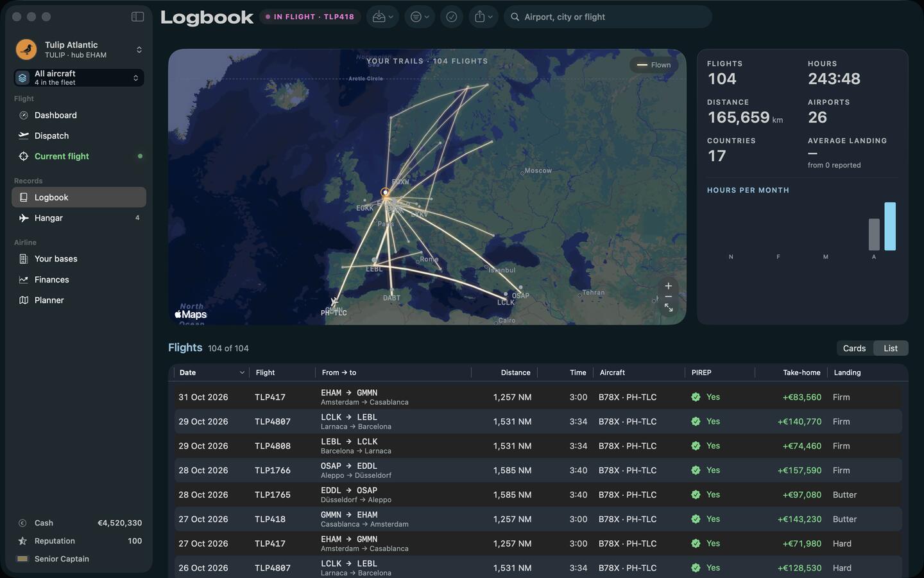Sort by the Distance column header
Image resolution: width=924 pixels, height=578 pixels.
[504, 372]
